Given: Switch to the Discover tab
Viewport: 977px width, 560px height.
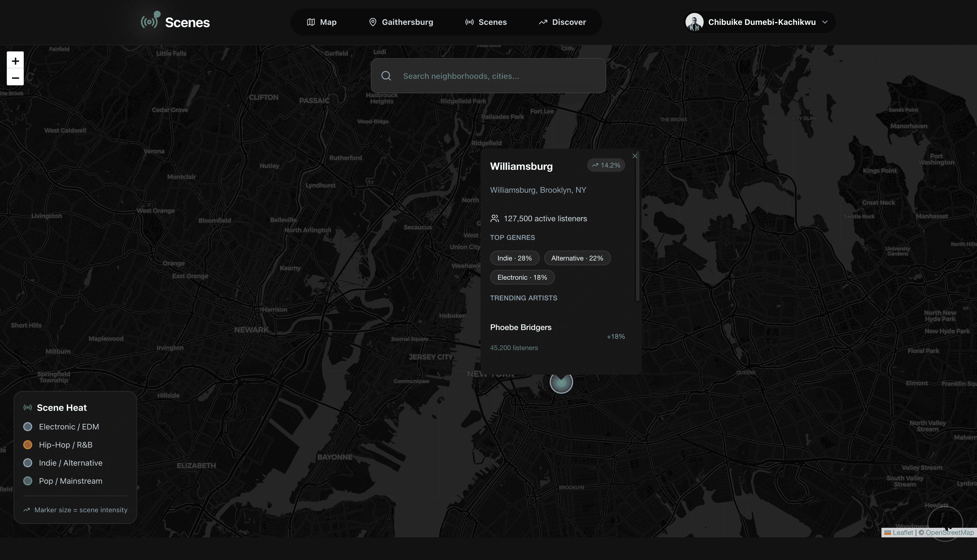Looking at the screenshot, I should 562,22.
